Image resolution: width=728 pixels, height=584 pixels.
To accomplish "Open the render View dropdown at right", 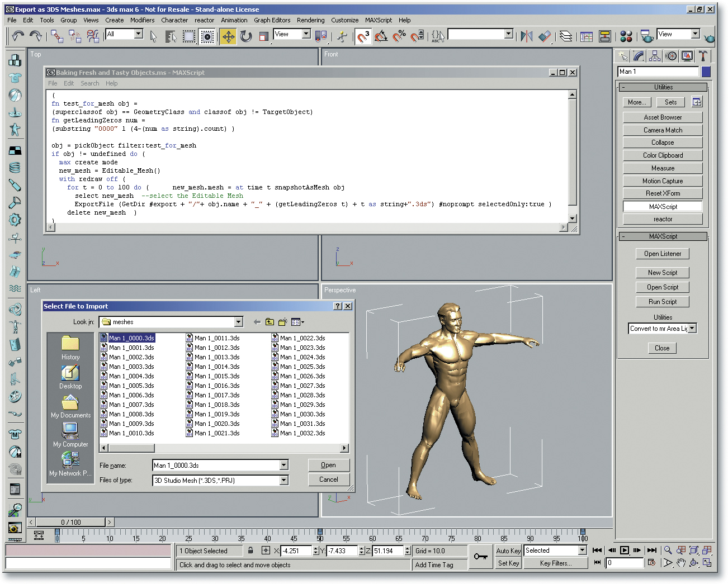I will [696, 34].
